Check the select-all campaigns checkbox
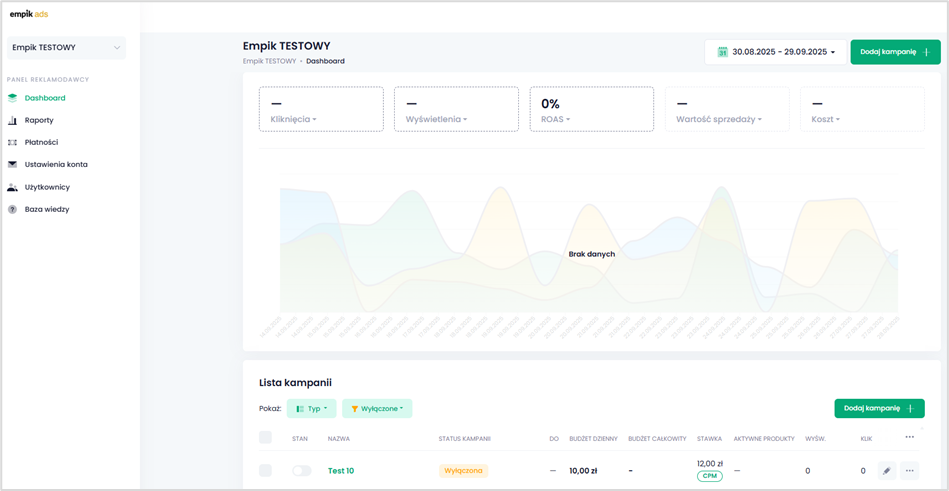 pyautogui.click(x=265, y=438)
